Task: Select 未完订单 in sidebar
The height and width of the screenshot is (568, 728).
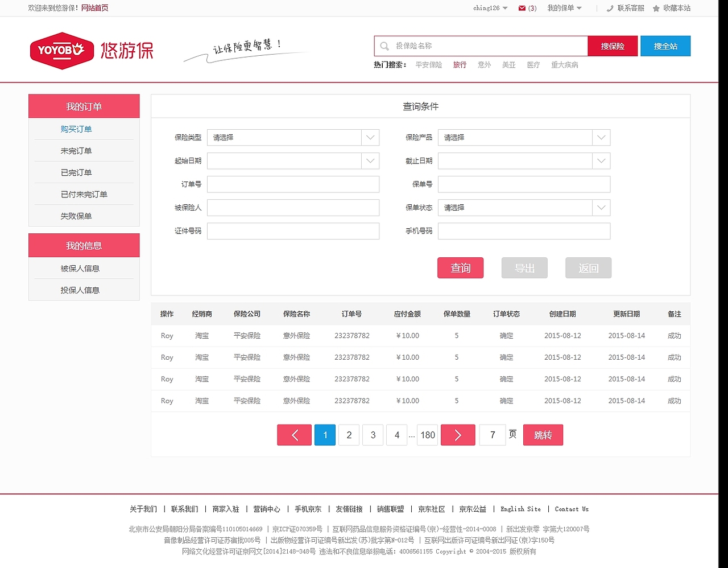Action: (76, 151)
